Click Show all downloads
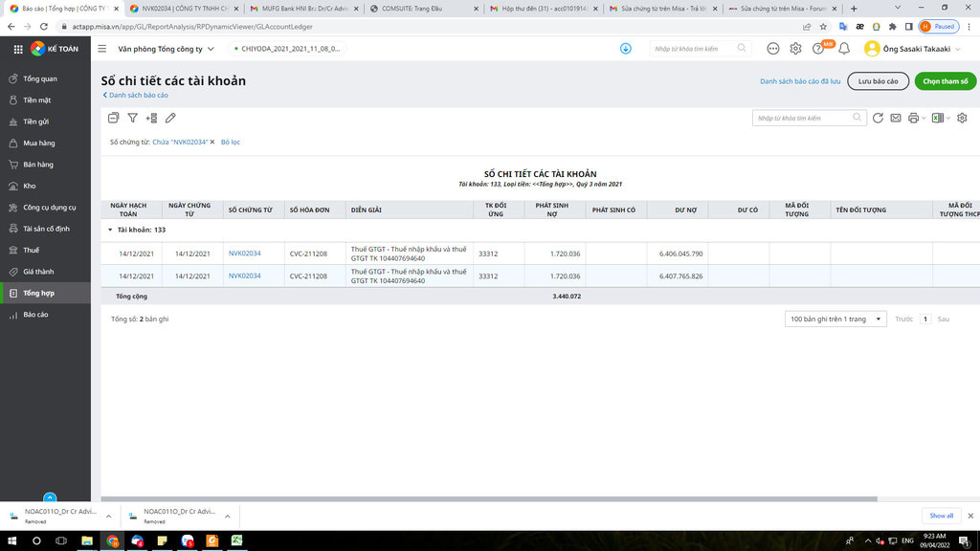The image size is (980, 551). (942, 516)
